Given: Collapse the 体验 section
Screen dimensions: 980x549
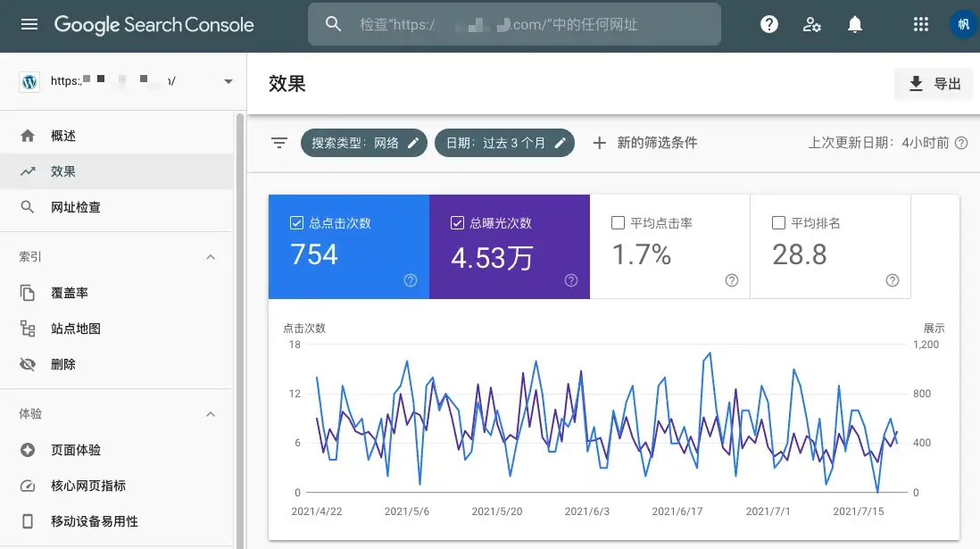Looking at the screenshot, I should 211,414.
